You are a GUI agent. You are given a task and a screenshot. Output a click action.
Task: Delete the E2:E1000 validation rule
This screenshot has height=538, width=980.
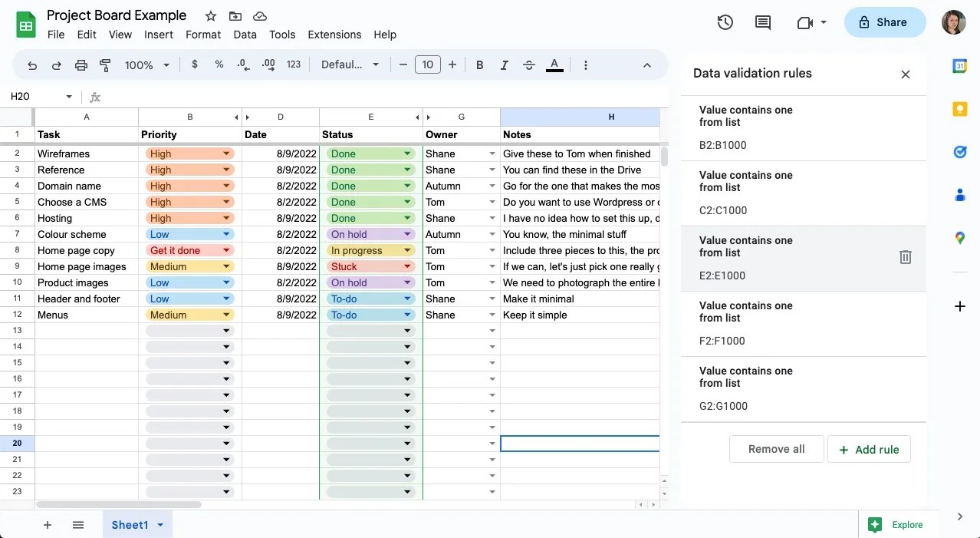(905, 257)
